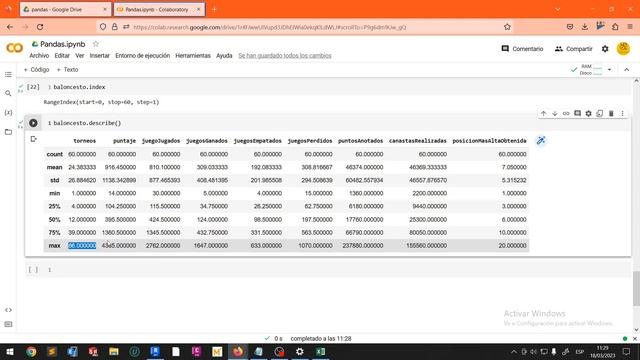The height and width of the screenshot is (360, 640).
Task: Open the Insertar menu
Action: coord(100,56)
